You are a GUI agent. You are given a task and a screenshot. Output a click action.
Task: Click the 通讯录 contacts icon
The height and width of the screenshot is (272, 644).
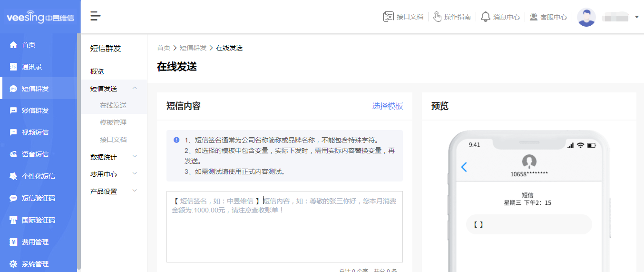[13, 67]
